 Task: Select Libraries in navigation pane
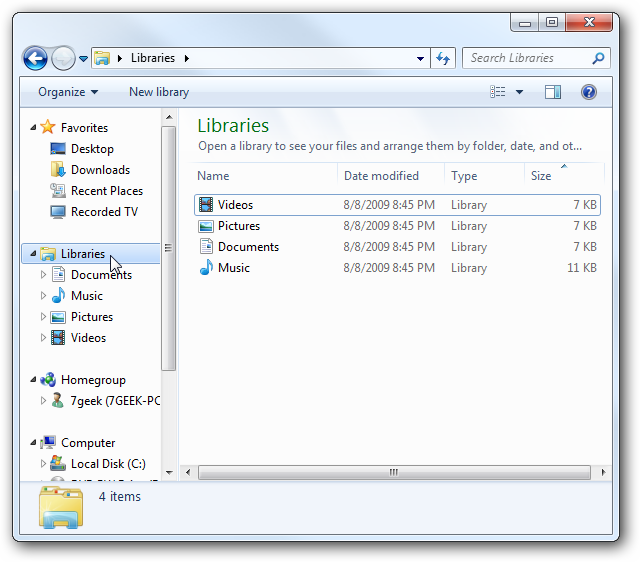click(x=91, y=253)
